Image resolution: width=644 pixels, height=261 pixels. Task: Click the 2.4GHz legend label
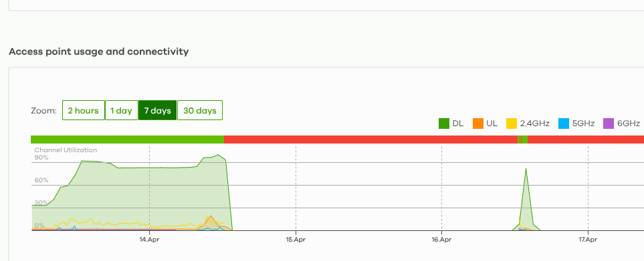(535, 123)
